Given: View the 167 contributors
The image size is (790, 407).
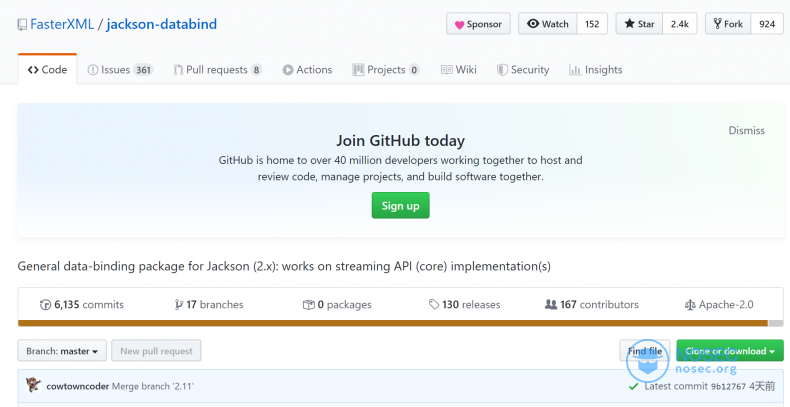Looking at the screenshot, I should 592,305.
